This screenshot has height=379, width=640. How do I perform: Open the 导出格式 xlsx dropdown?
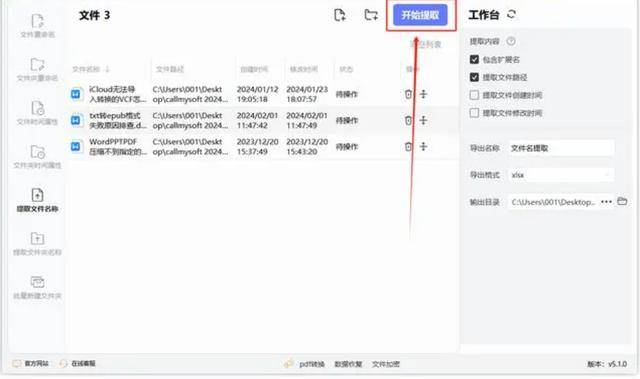point(561,175)
